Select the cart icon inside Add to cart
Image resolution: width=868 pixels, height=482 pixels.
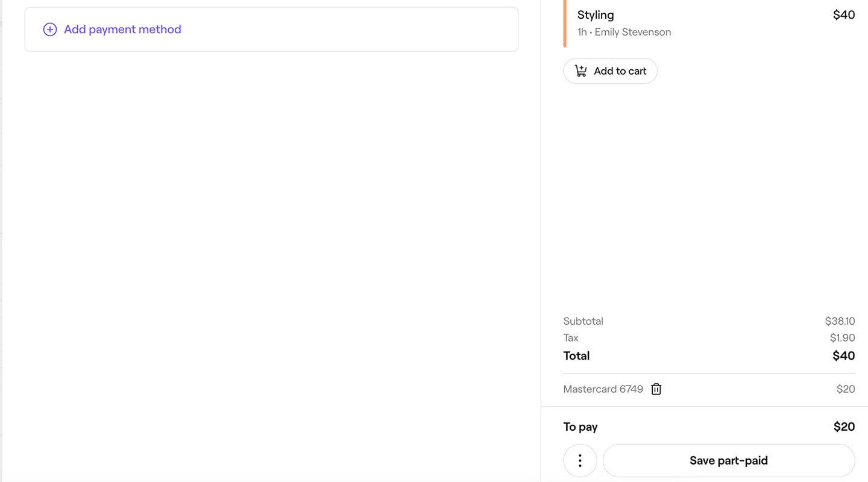tap(580, 70)
